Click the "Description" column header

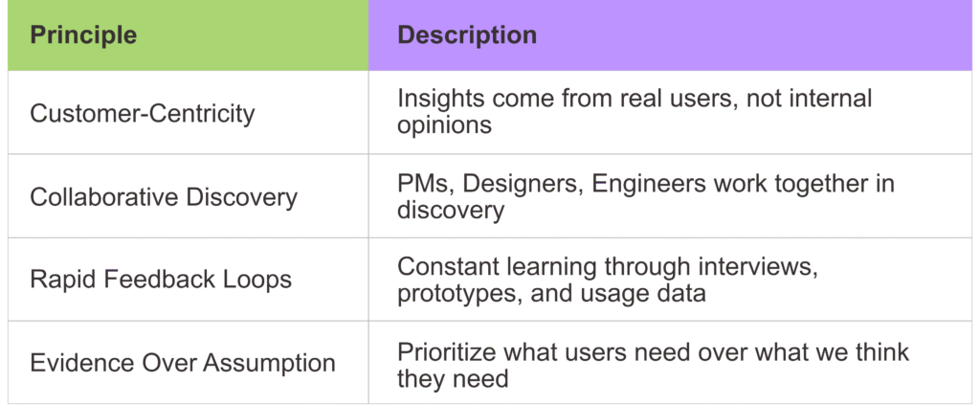[x=467, y=36]
